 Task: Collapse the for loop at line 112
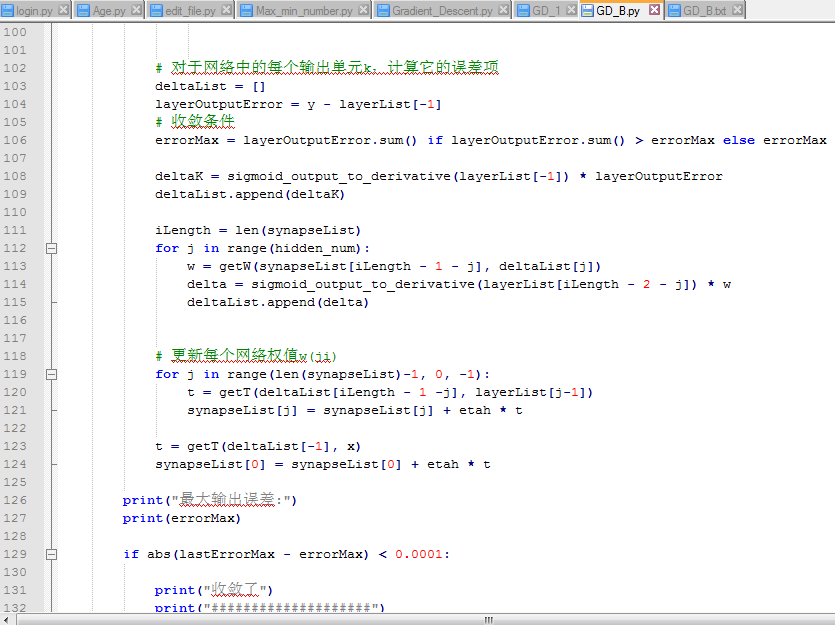(51, 248)
